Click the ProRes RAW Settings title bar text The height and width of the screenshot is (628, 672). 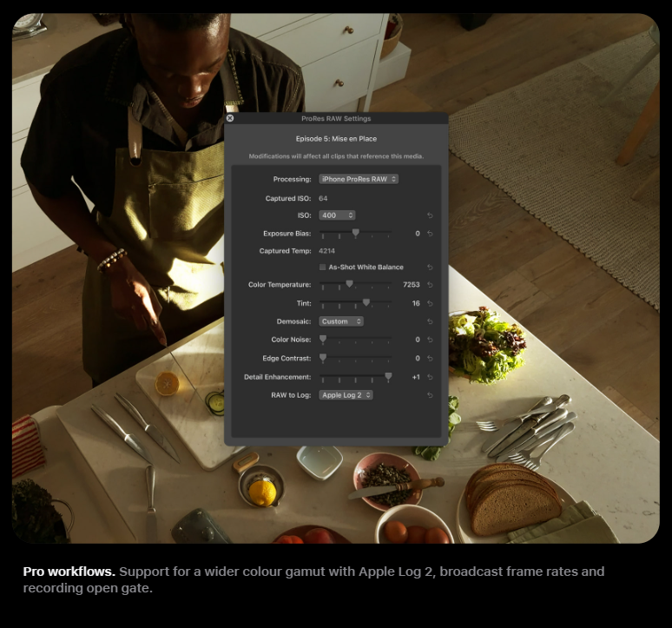click(x=336, y=119)
